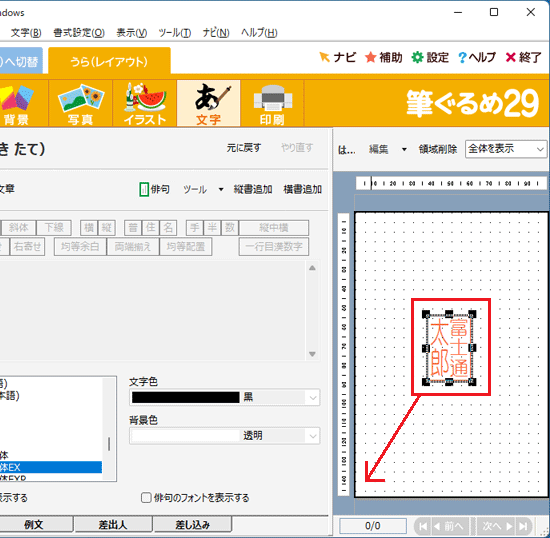This screenshot has width=550, height=538.
Task: Click the black 文字色 swatch
Action: (x=186, y=397)
